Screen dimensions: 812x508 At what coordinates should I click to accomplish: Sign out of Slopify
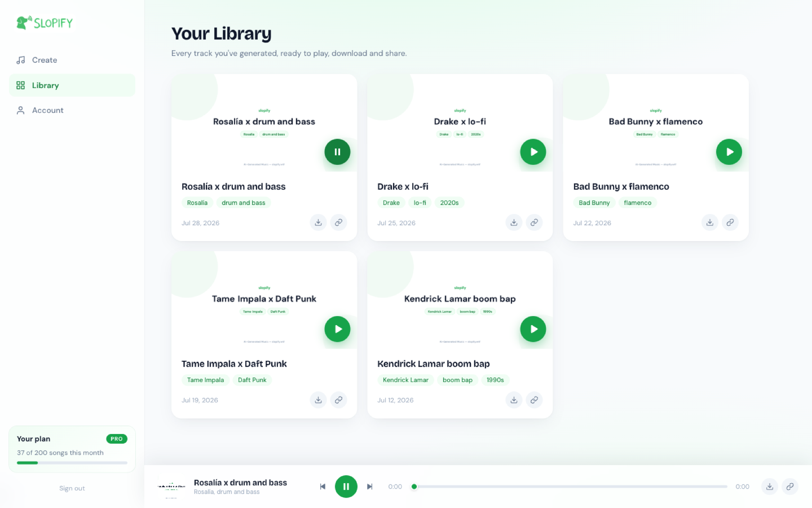click(x=72, y=489)
